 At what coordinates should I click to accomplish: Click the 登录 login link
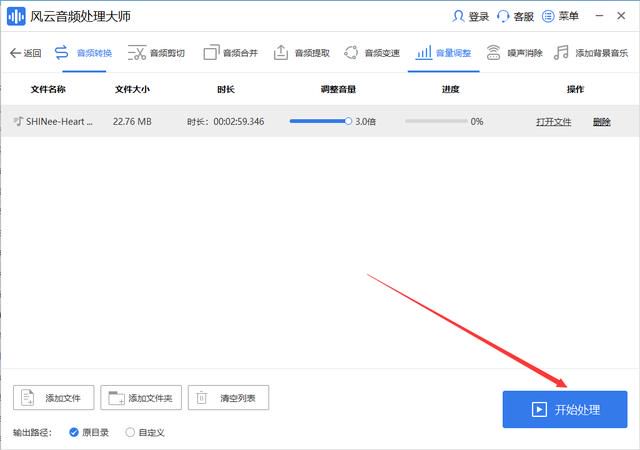(478, 16)
